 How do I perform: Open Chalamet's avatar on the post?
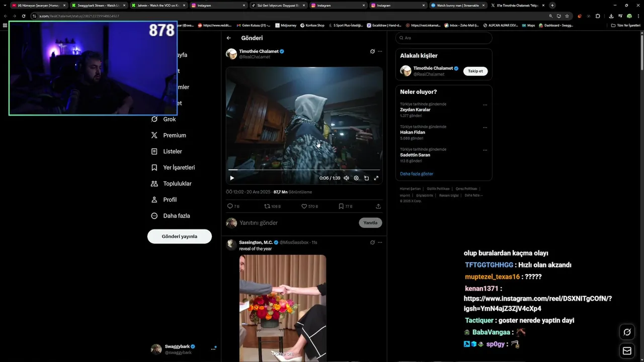(x=231, y=54)
